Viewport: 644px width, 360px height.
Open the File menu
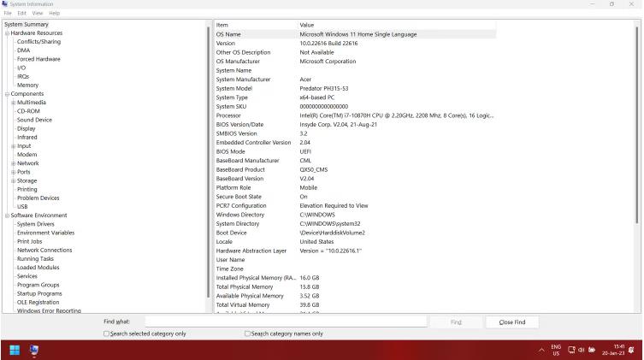point(8,13)
